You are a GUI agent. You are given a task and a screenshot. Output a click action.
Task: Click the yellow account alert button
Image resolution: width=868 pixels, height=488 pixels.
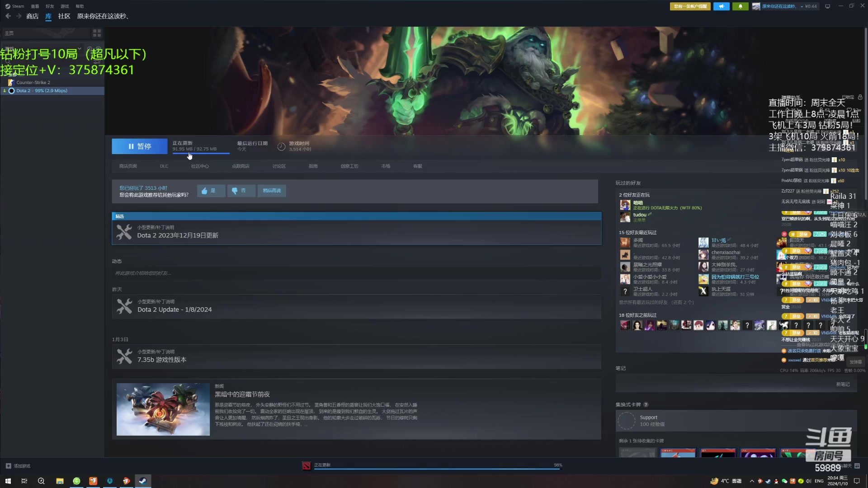pyautogui.click(x=690, y=6)
